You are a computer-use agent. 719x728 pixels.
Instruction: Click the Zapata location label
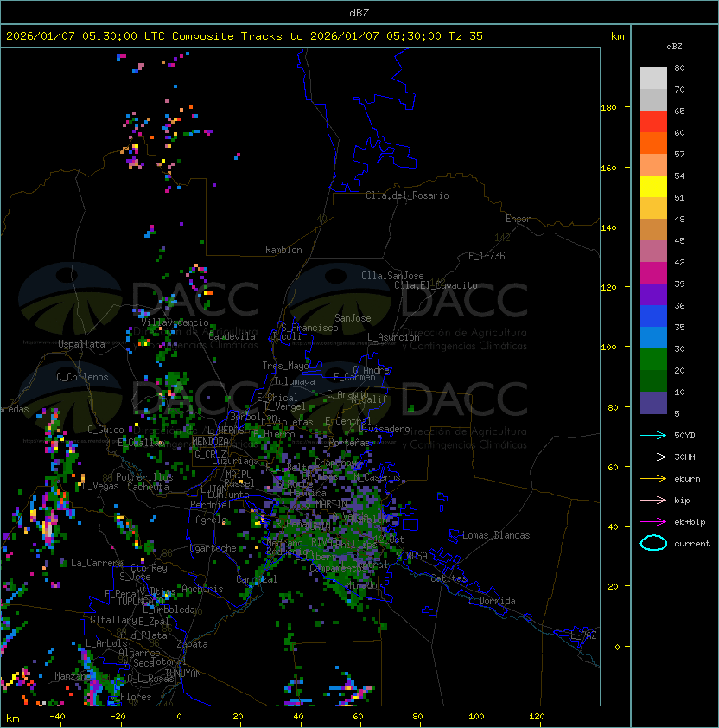(x=192, y=644)
